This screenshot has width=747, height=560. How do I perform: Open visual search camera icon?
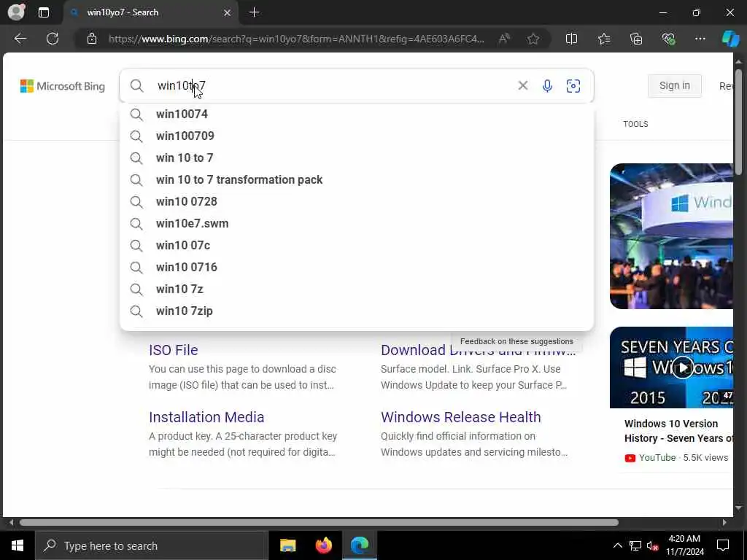pos(573,86)
